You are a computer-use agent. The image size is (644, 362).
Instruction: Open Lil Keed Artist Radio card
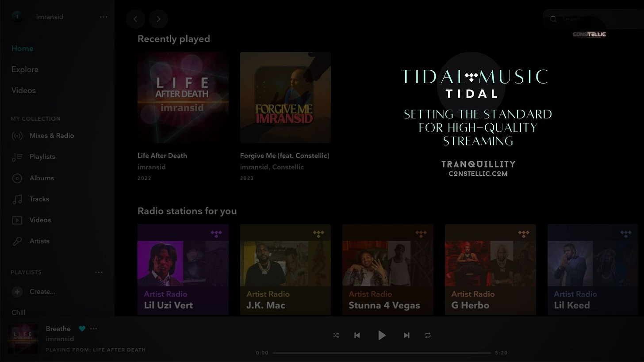tap(593, 270)
